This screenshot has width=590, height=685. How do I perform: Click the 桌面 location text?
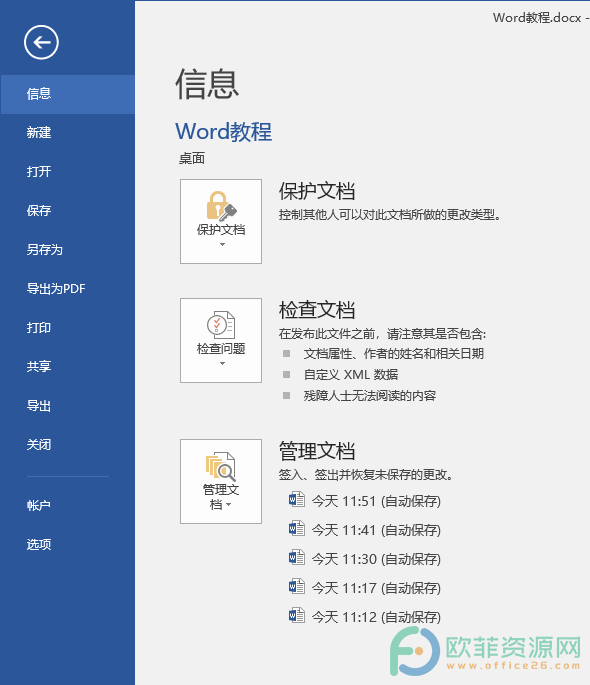coord(192,158)
